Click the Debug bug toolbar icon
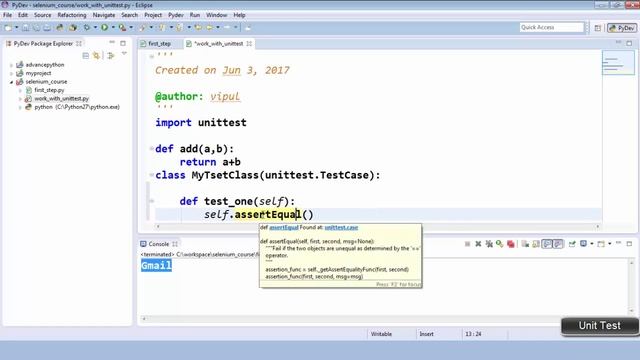The height and width of the screenshot is (360, 640). click(x=87, y=28)
